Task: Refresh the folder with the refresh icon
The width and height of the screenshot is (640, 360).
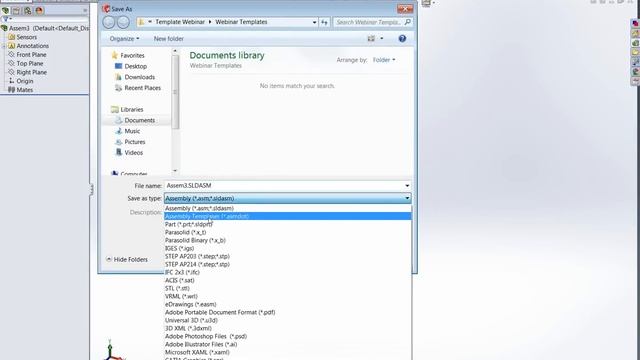Action: click(324, 22)
